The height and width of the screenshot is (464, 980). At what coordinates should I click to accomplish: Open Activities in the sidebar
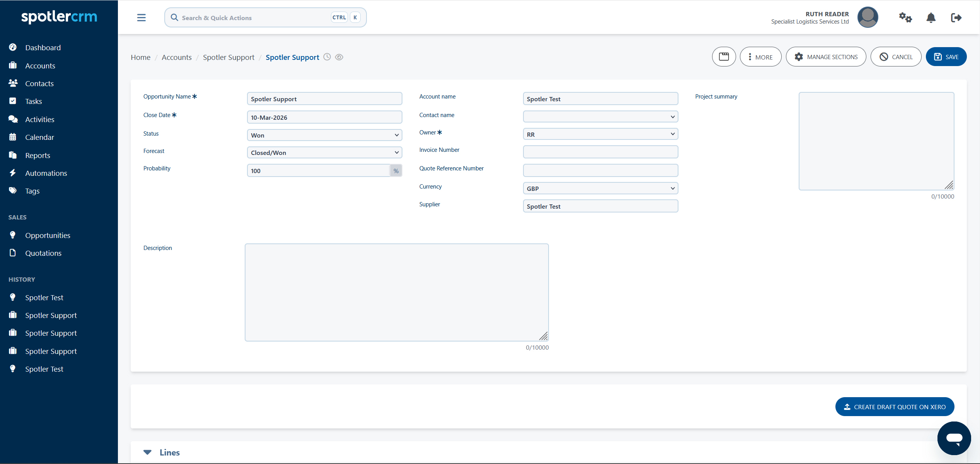click(40, 119)
